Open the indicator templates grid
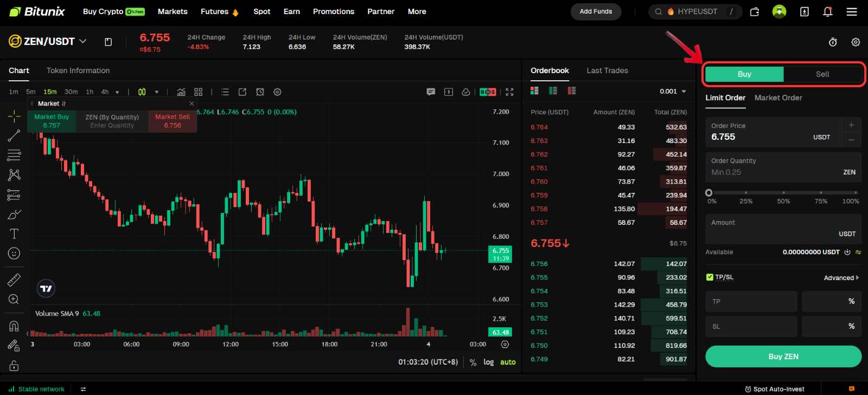868x395 pixels. click(199, 92)
